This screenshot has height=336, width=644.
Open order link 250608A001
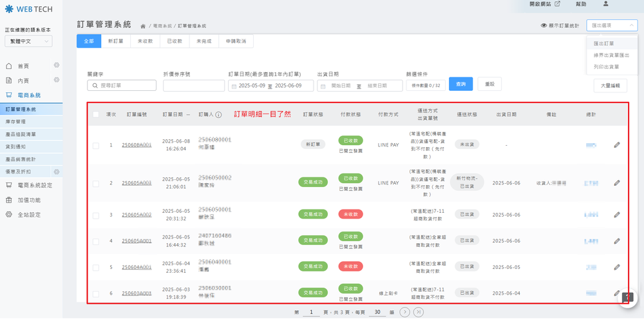(x=137, y=144)
